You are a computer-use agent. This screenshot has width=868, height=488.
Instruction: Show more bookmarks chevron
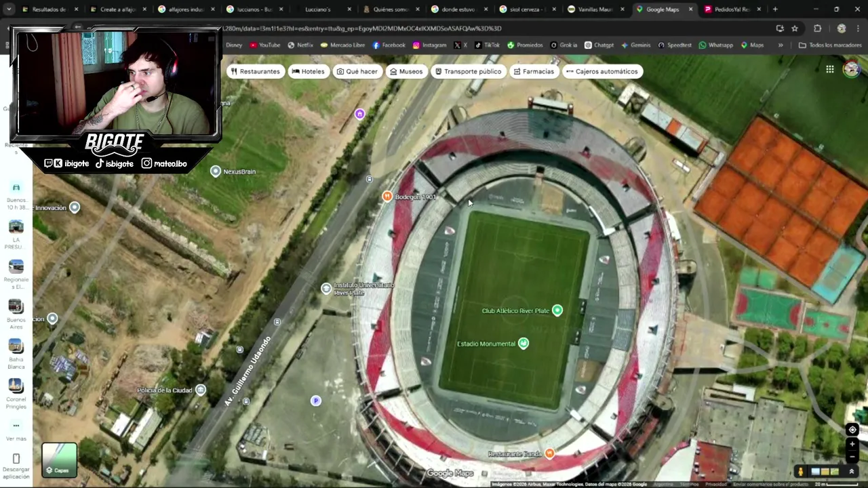pos(781,45)
